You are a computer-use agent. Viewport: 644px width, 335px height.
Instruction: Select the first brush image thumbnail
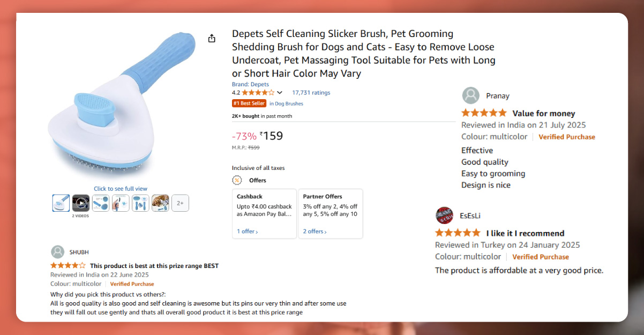click(61, 203)
